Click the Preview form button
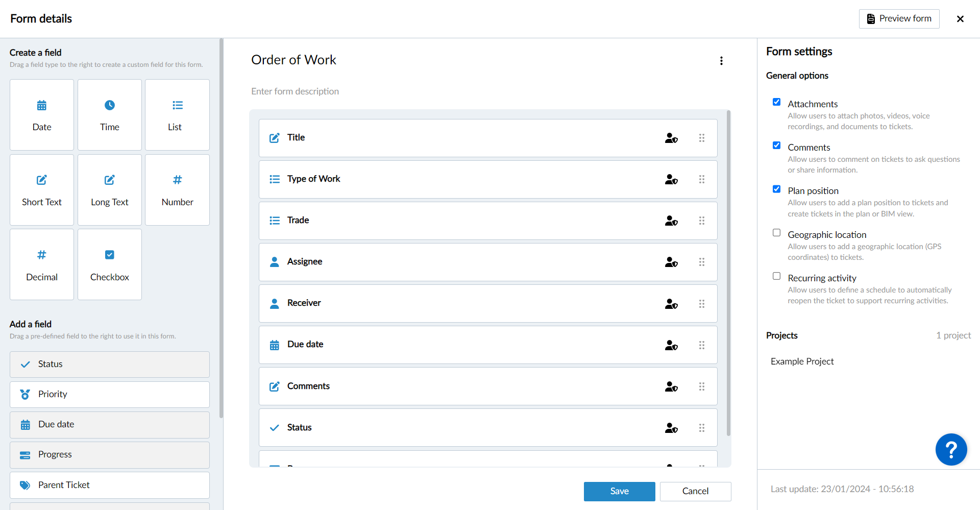Screen dimensions: 980x510 899,19
